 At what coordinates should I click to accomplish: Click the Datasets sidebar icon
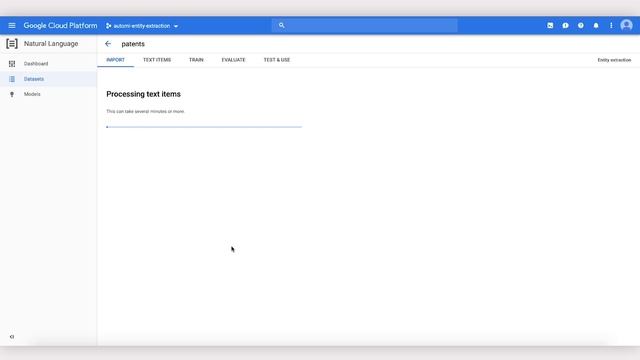pyautogui.click(x=12, y=79)
